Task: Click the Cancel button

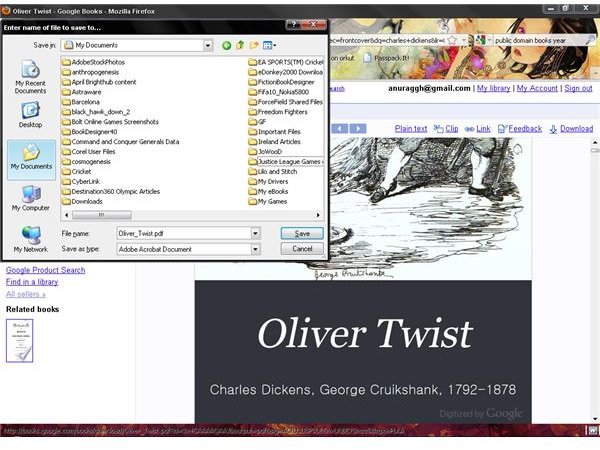Action: pos(302,249)
